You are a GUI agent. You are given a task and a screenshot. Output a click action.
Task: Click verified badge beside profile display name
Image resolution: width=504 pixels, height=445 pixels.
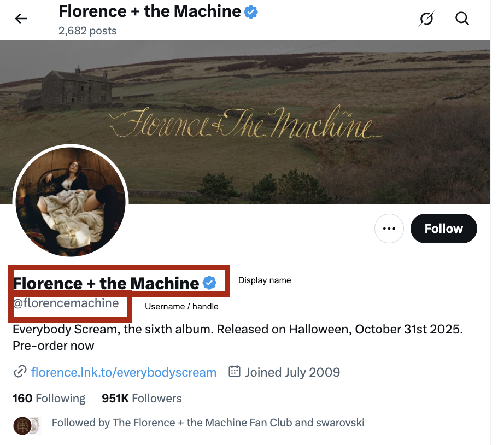pyautogui.click(x=209, y=283)
